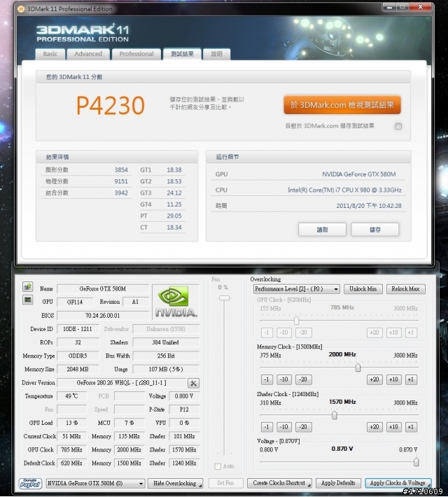Click Memory Clock +1 button
Viewport: 448px width, 497px height.
pyautogui.click(x=411, y=379)
